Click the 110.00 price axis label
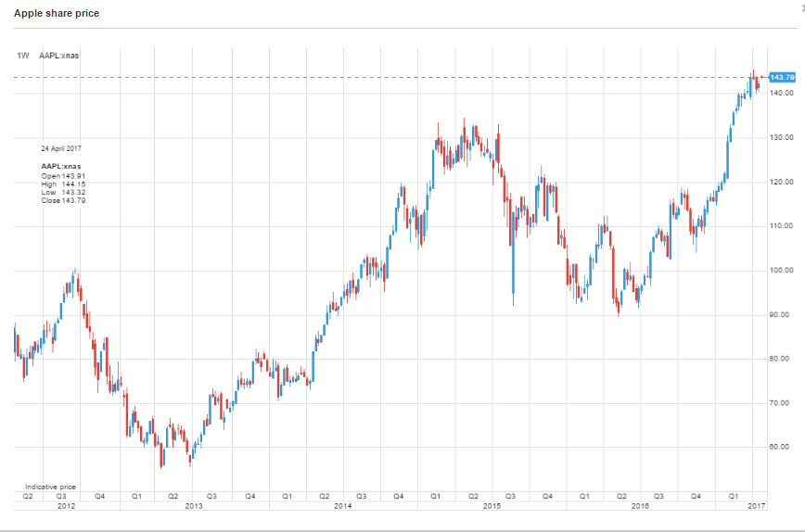The height and width of the screenshot is (532, 805). pyautogui.click(x=782, y=226)
